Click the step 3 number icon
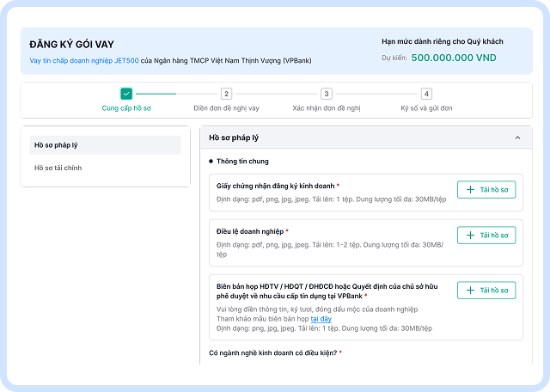 [x=327, y=94]
